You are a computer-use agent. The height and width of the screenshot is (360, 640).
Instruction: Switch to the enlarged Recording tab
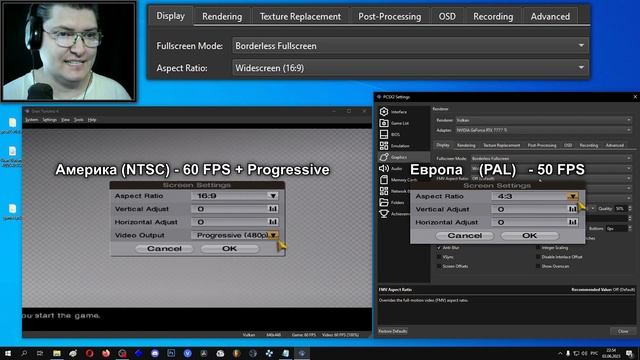(493, 16)
